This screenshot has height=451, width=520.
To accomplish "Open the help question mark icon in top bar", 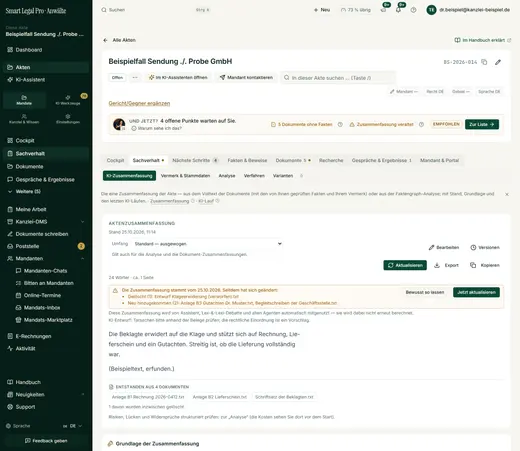I will [x=413, y=10].
